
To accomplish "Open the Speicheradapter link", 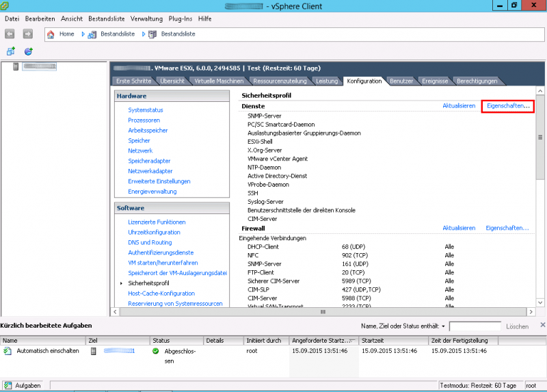I will (149, 161).
